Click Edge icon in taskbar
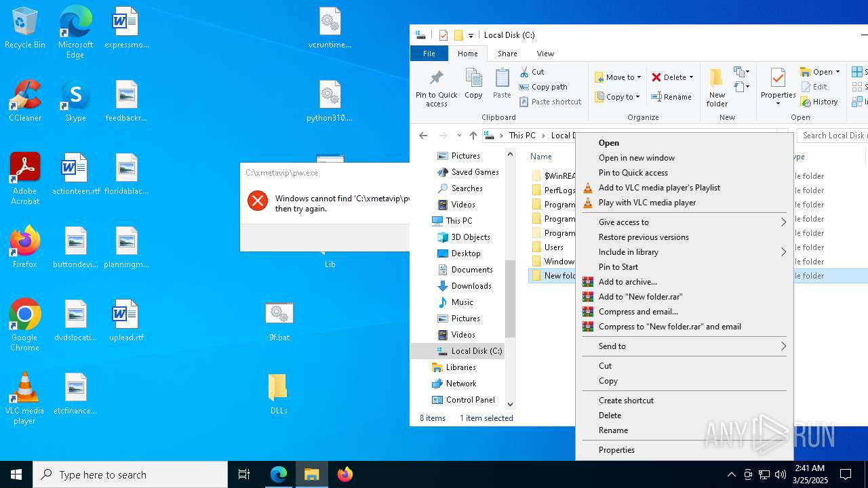 pyautogui.click(x=279, y=474)
